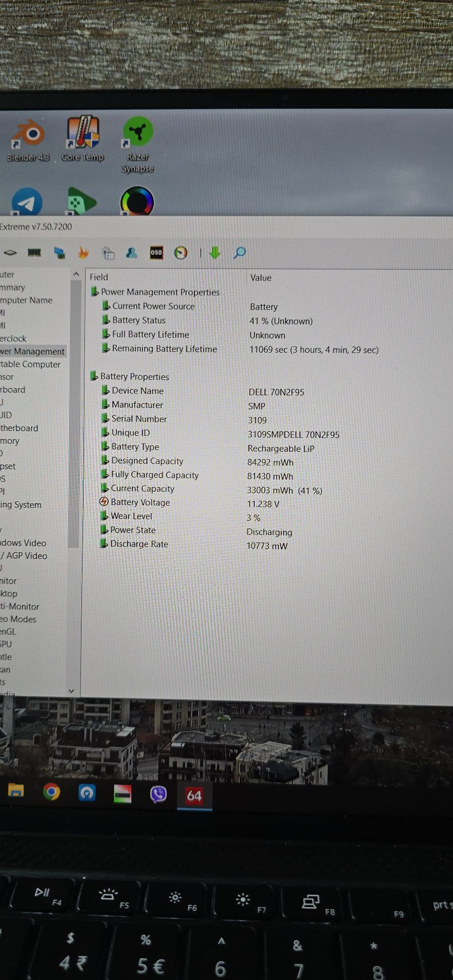Click the red-green battery bar taskbar icon
The height and width of the screenshot is (980, 453).
[x=123, y=794]
